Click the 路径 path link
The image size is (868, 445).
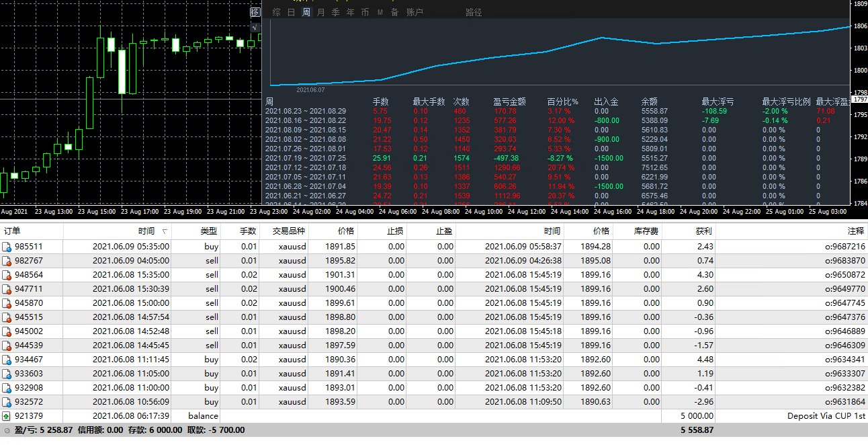(x=474, y=12)
